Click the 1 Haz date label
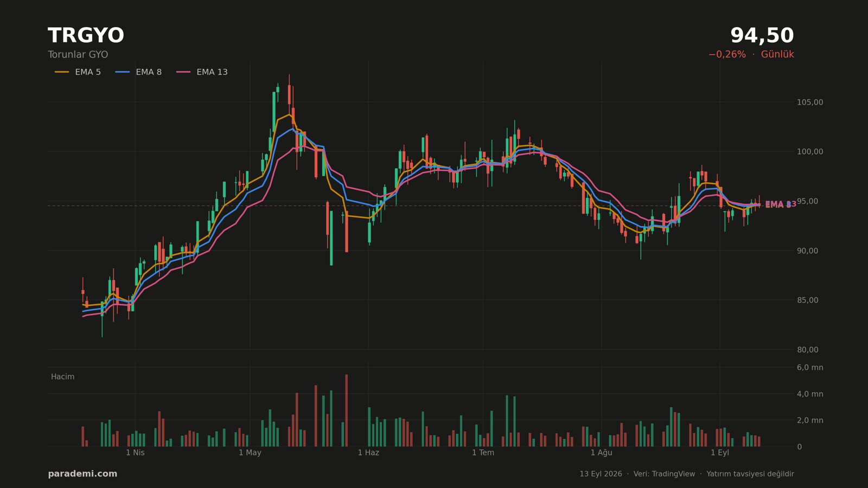The height and width of the screenshot is (488, 868). point(368,453)
